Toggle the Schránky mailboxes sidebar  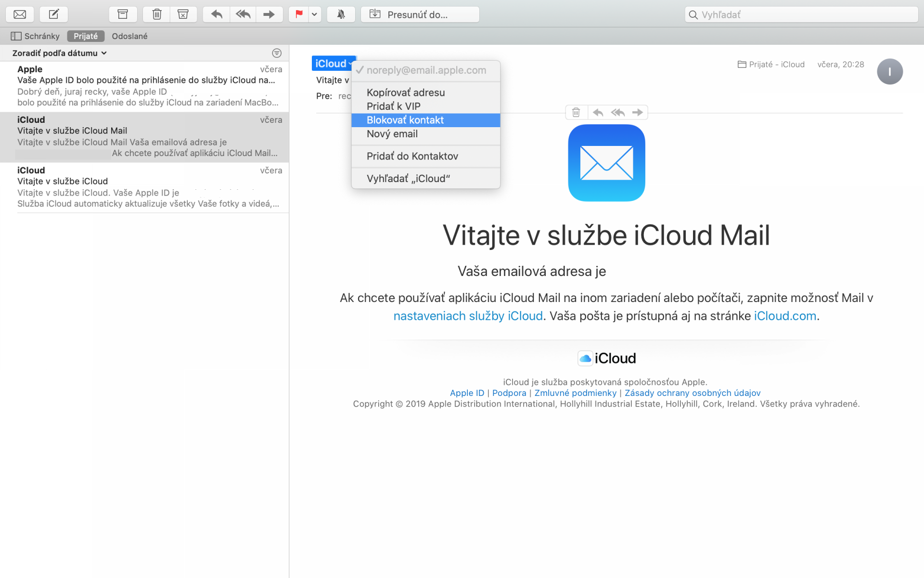[35, 36]
